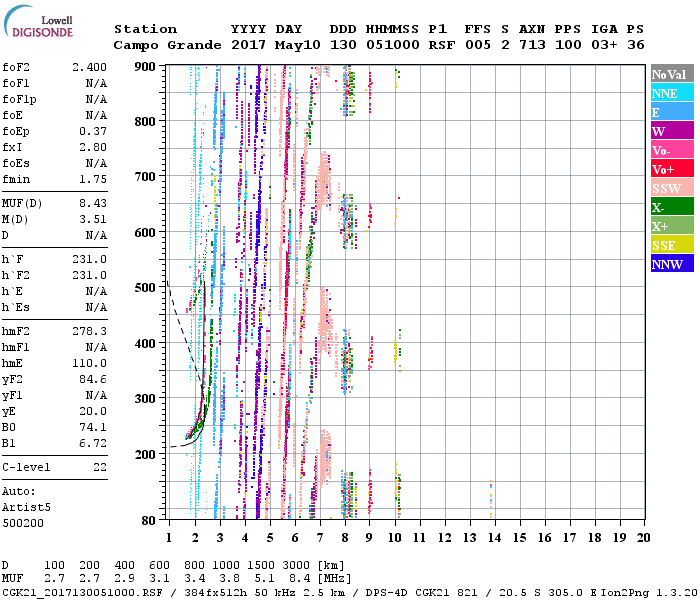
Task: Pick the Vo- pink legend entry
Action: [x=671, y=150]
